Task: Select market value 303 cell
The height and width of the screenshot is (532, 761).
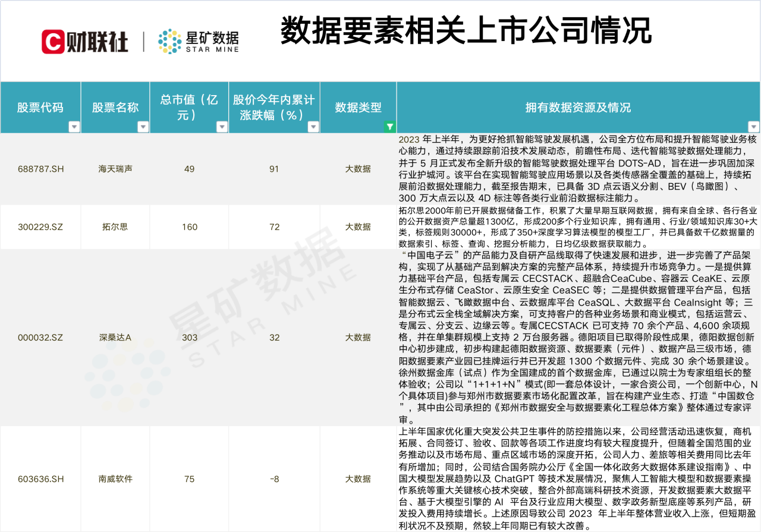Action: tap(189, 338)
